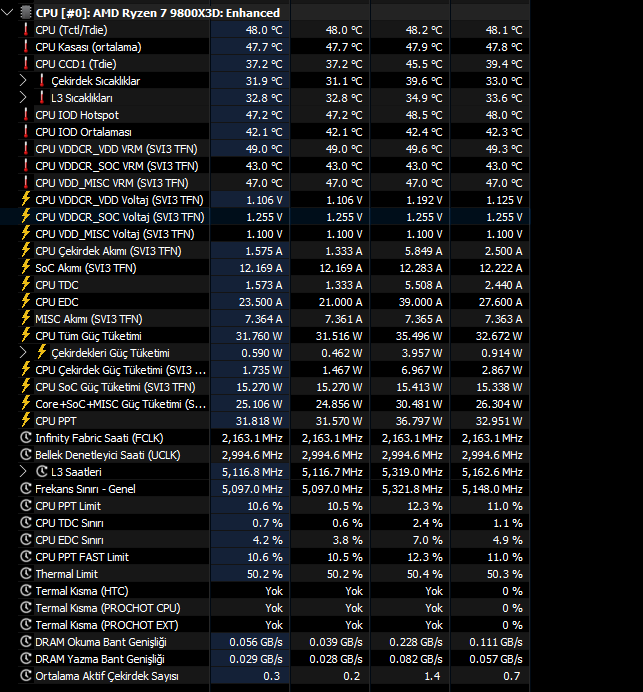Image resolution: width=643 pixels, height=692 pixels.
Task: Click the lightning icon beside CPU PPT
Action: coord(26,421)
